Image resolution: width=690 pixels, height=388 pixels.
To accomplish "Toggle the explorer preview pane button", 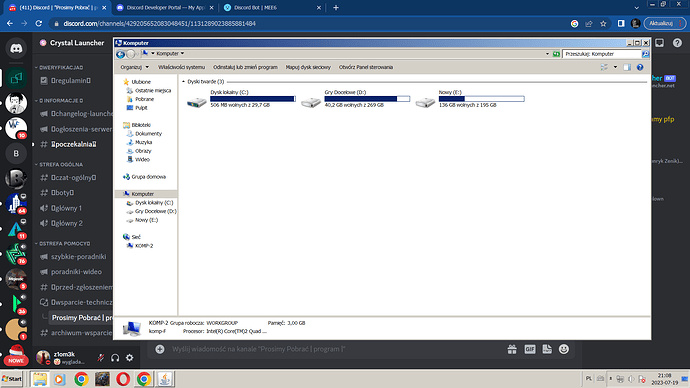I will tap(627, 67).
